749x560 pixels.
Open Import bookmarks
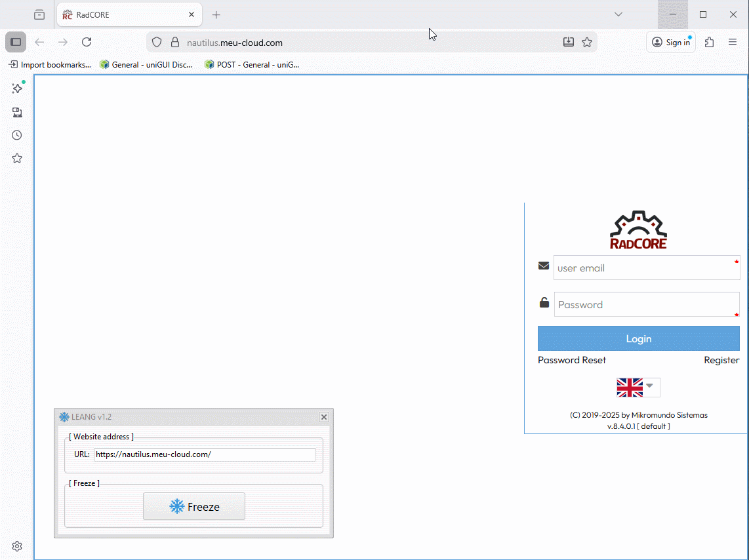coord(50,64)
